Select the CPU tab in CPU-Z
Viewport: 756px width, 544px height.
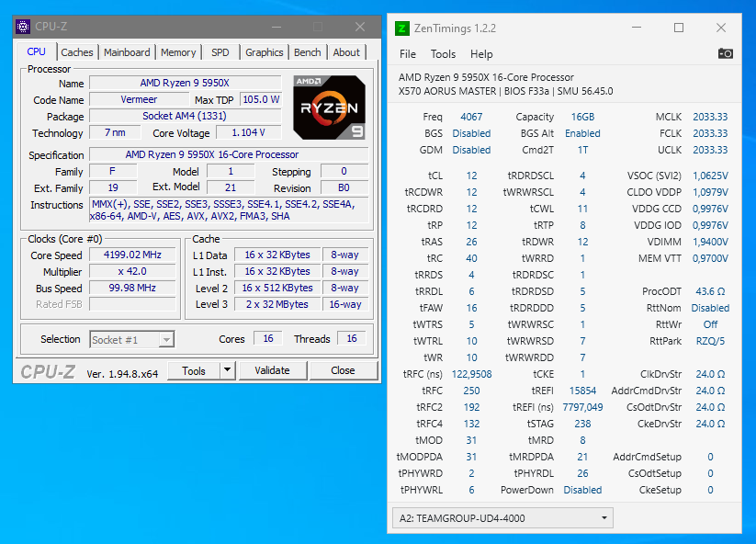(36, 51)
